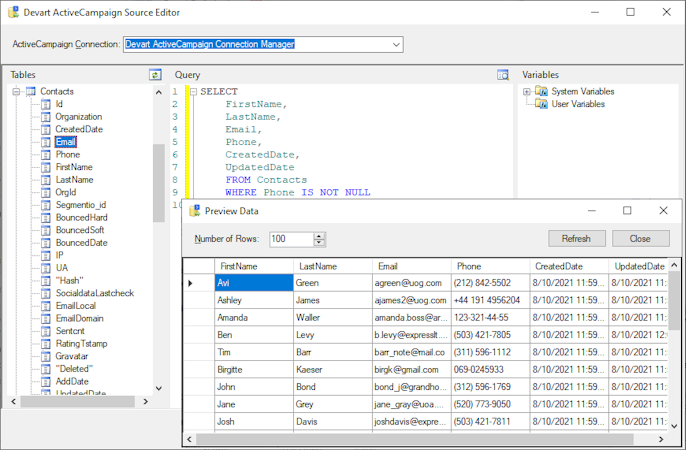Click the query builder icon above editor
The image size is (686, 450).
[503, 75]
